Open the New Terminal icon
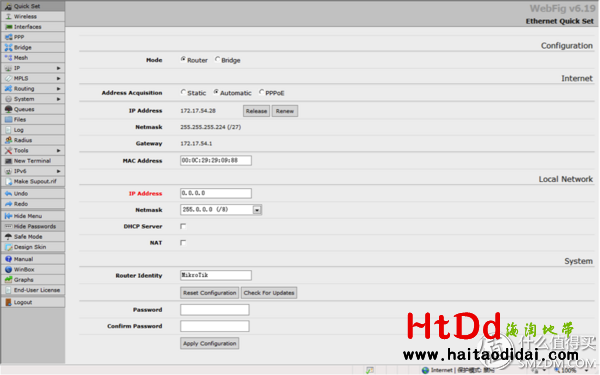Image resolution: width=600 pixels, height=375 pixels. tap(8, 161)
